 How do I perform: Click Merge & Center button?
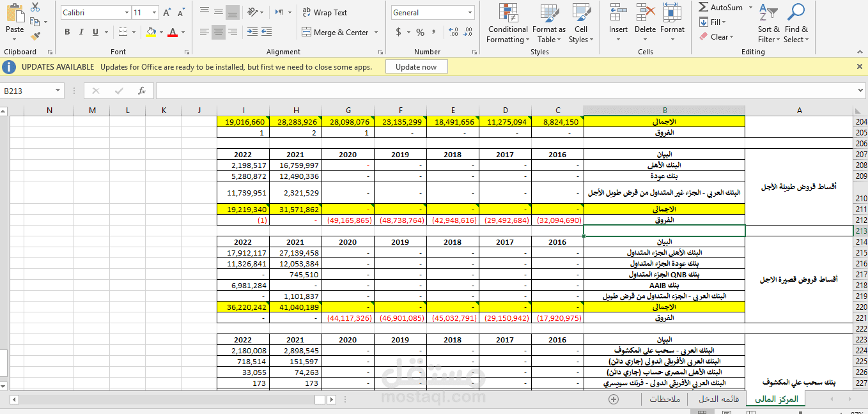point(336,33)
